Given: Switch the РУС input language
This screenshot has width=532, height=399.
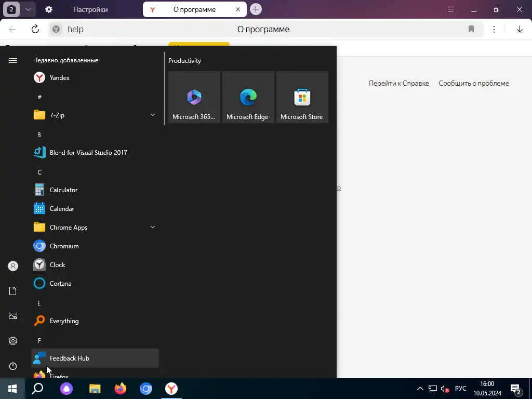Looking at the screenshot, I should 460,389.
